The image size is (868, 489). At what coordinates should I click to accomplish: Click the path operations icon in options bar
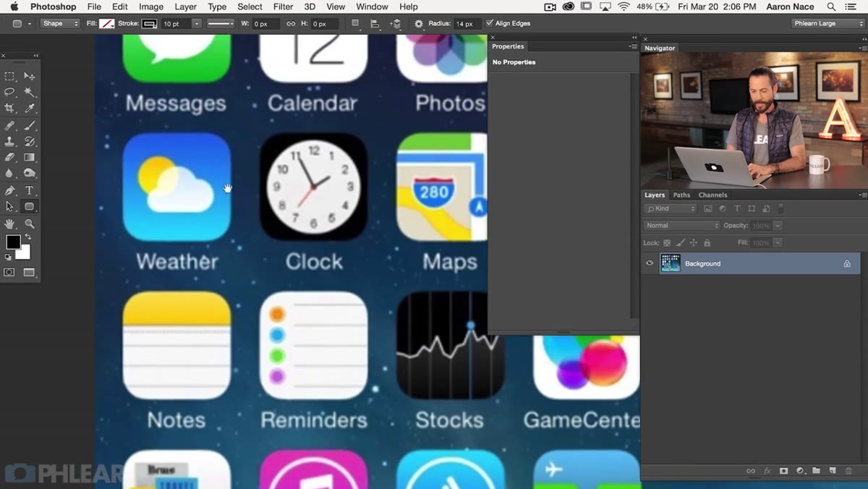coord(355,23)
